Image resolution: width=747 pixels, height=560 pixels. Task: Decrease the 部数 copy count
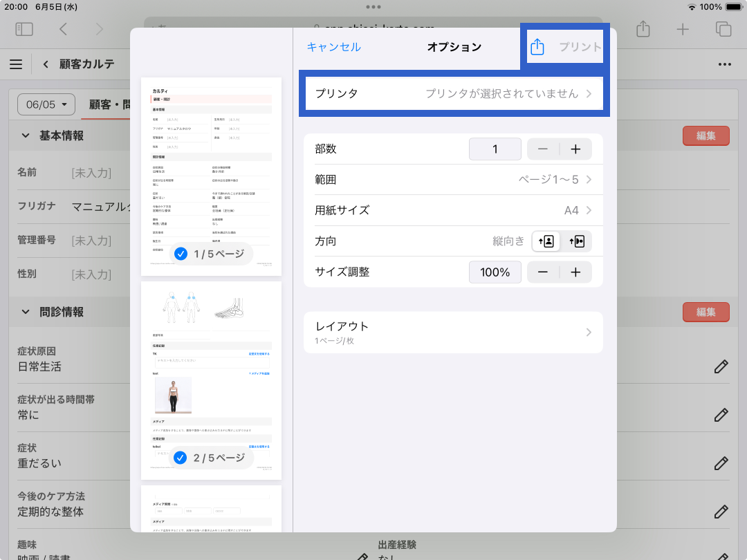click(543, 149)
